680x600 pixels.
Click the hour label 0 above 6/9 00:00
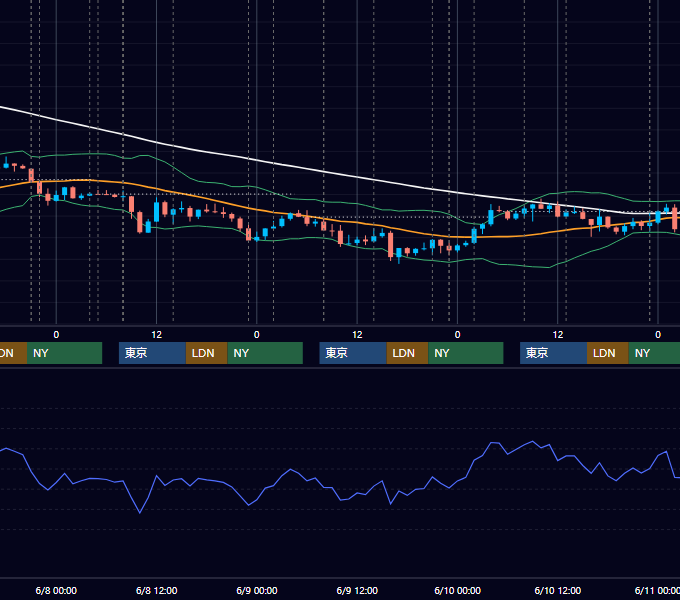click(257, 335)
